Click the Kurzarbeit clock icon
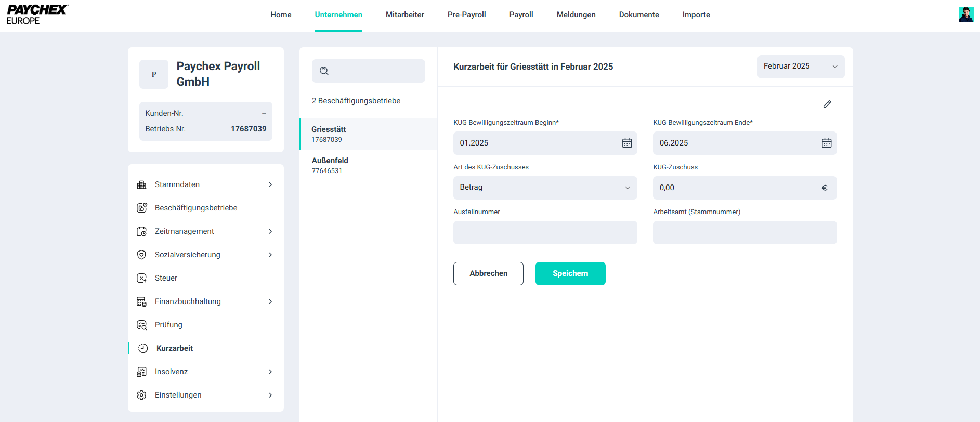This screenshot has width=980, height=422. [143, 348]
